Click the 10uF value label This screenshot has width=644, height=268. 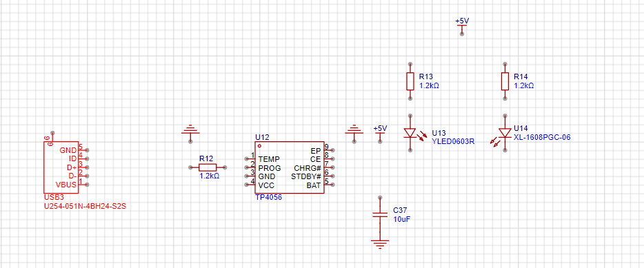click(402, 219)
